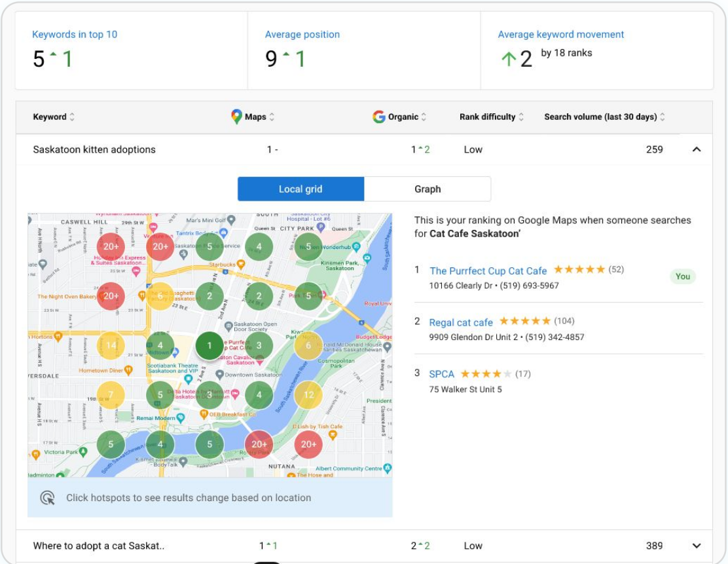Screen dimensions: 728x564
Task: Sort by Search volume arrows
Action: pos(663,117)
